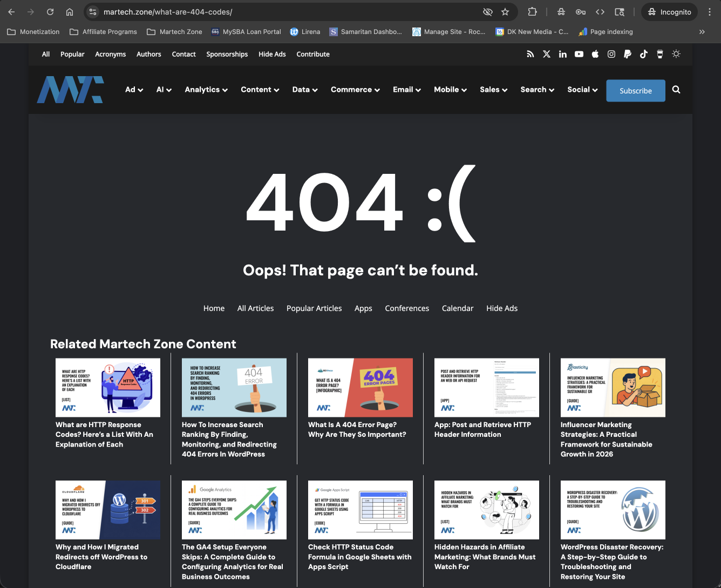Screen dimensions: 721x588
Task: Toggle light mode with the sun icon
Action: tap(676, 54)
